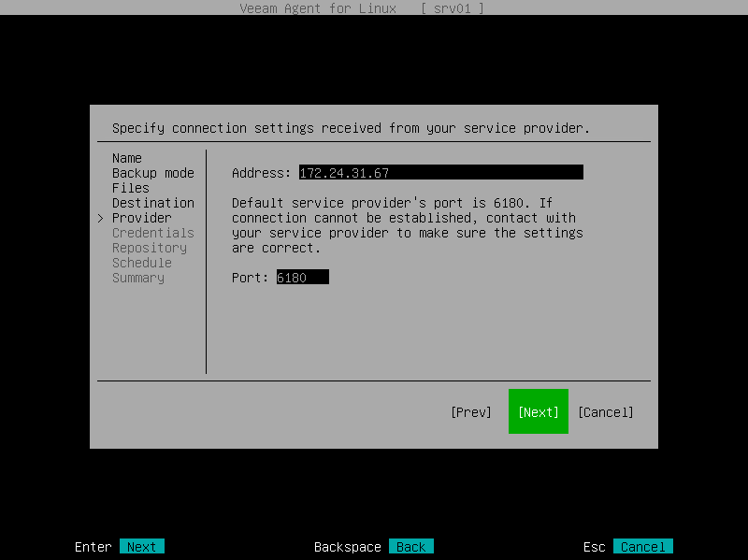Click the green Next button
This screenshot has width=748, height=560.
[538, 411]
